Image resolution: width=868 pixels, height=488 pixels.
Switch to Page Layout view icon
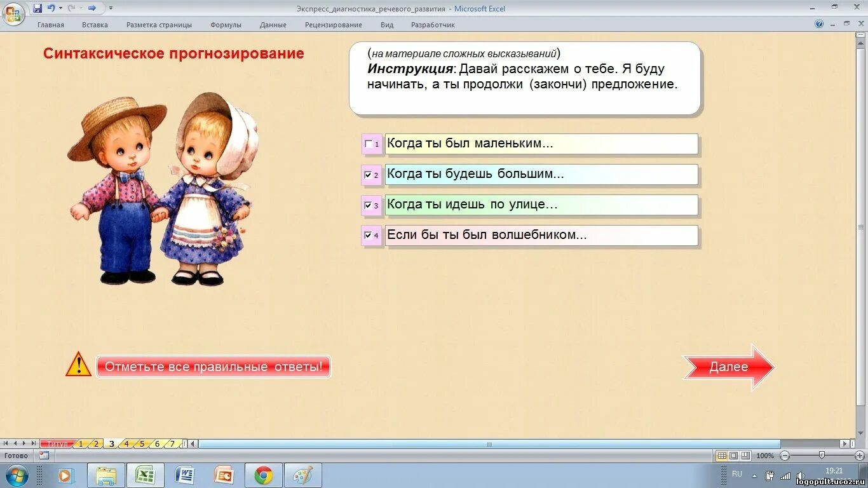734,456
